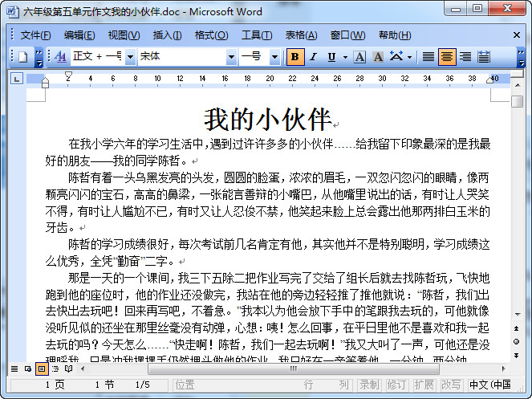Go to next page button
Image resolution: width=532 pixels, height=399 pixels.
tap(517, 355)
